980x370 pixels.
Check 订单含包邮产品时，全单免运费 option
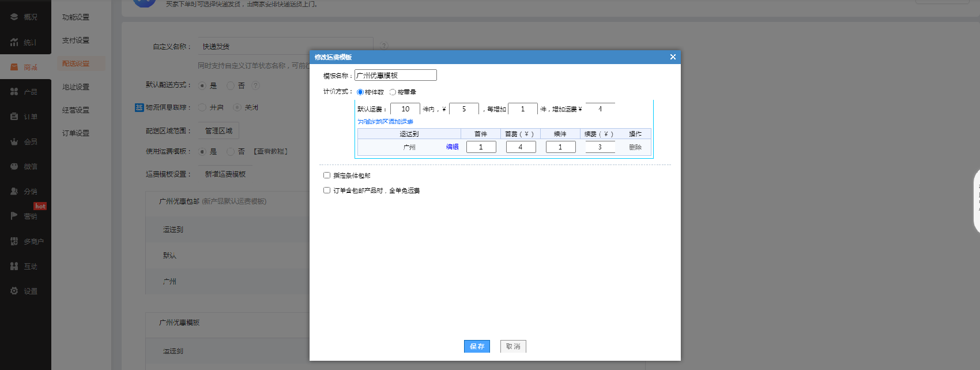click(327, 190)
